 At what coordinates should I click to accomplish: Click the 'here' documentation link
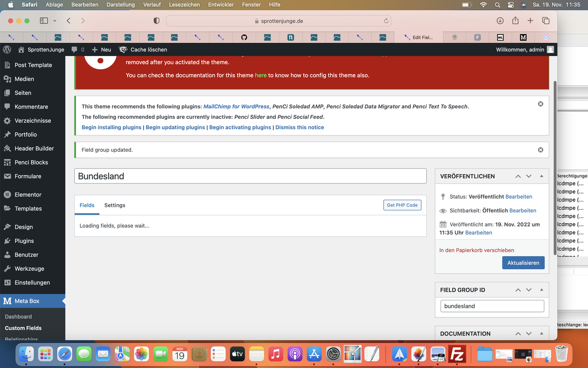(260, 75)
